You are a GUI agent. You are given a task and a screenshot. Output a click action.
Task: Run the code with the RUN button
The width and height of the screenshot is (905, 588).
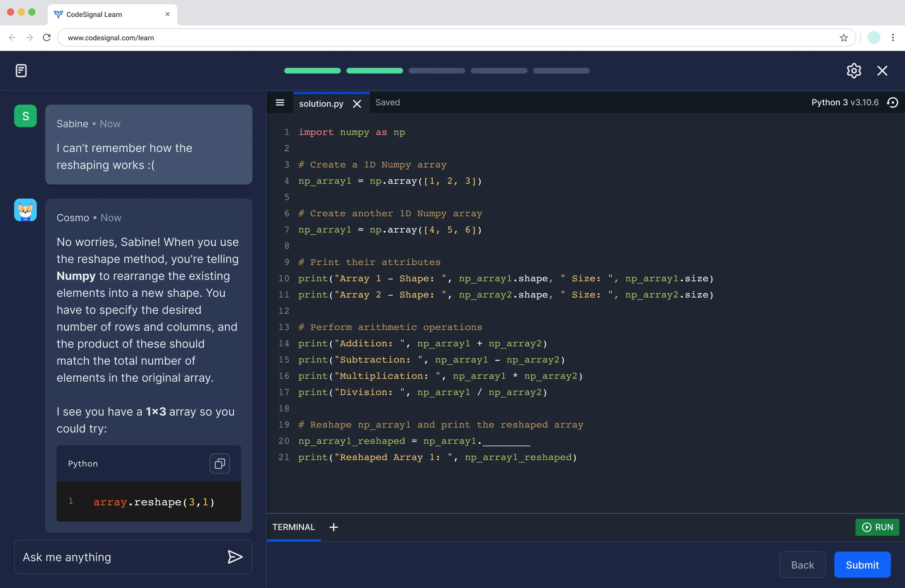[877, 527]
